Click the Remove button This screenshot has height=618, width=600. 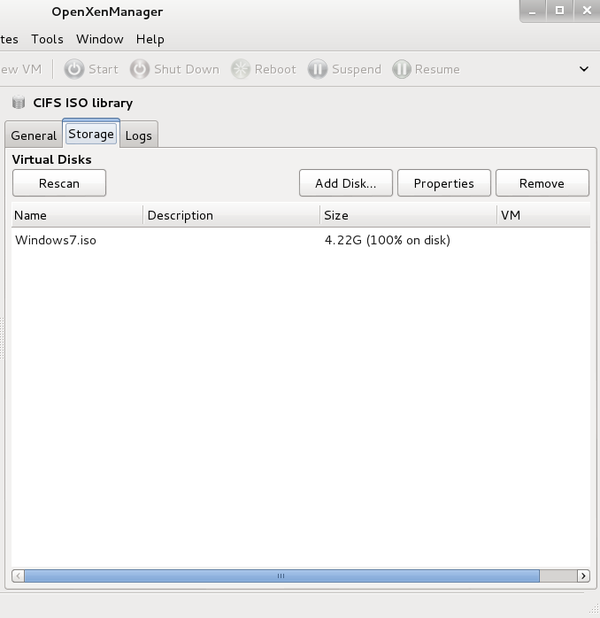pos(541,183)
